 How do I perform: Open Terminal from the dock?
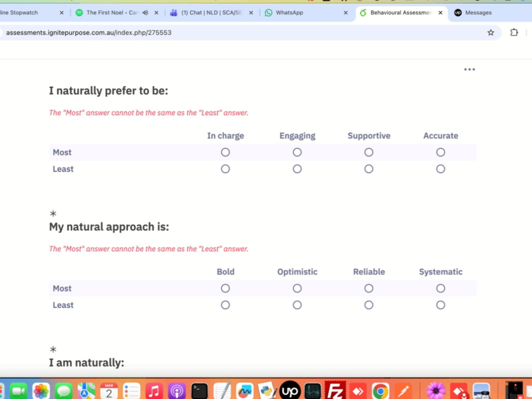[x=199, y=391]
